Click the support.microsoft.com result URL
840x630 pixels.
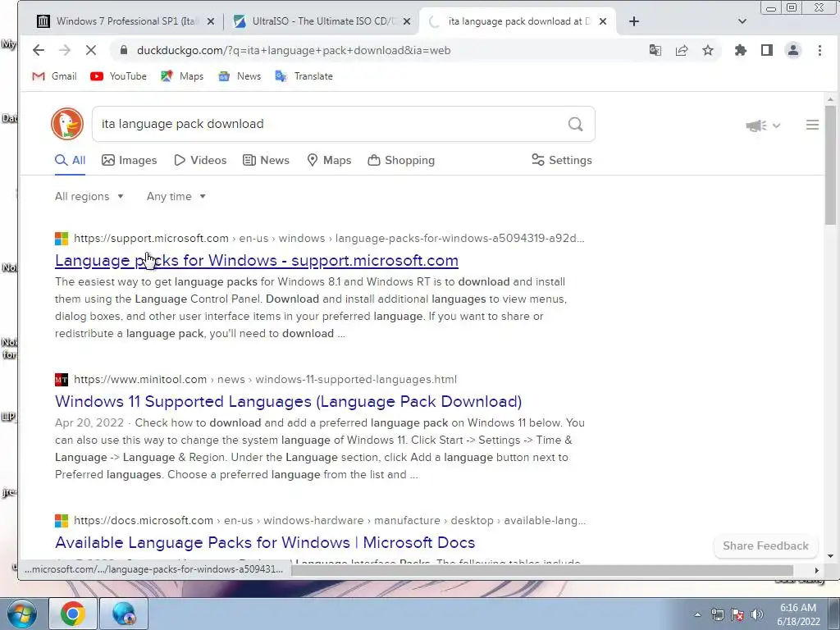click(x=329, y=239)
